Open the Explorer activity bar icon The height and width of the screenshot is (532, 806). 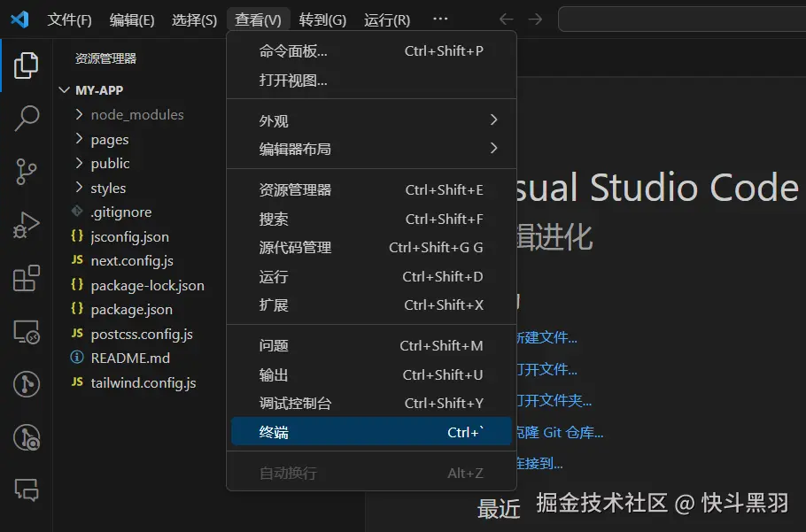pyautogui.click(x=27, y=66)
